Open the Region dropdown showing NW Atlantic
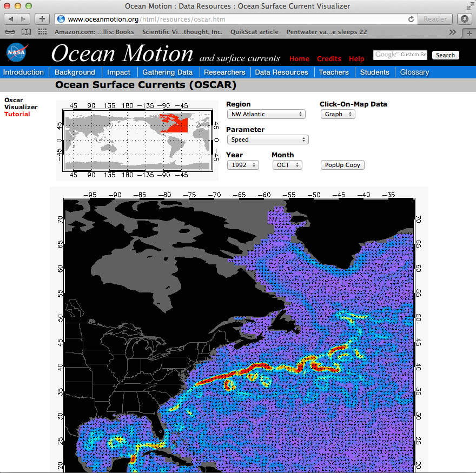The image size is (476, 473). pyautogui.click(x=266, y=114)
